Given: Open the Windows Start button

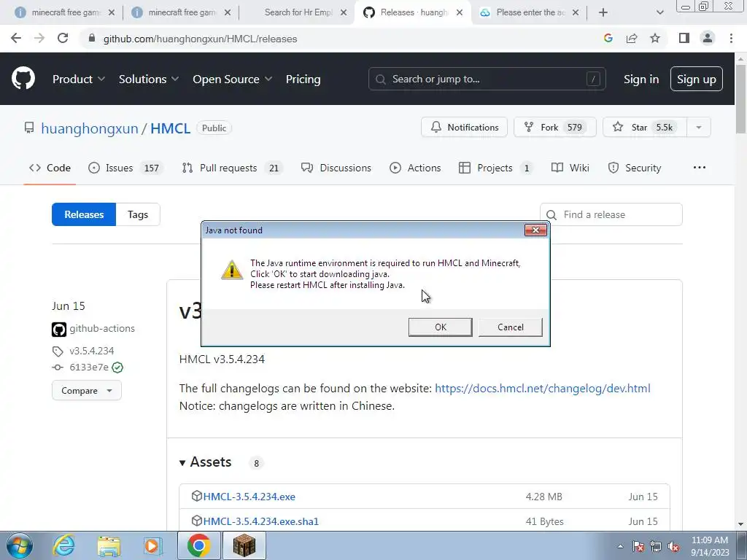Looking at the screenshot, I should click(x=20, y=545).
